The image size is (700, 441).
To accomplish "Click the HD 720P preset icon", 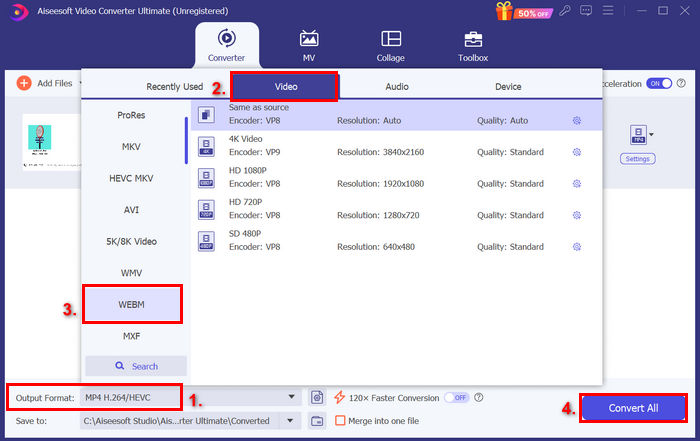I will [x=206, y=210].
